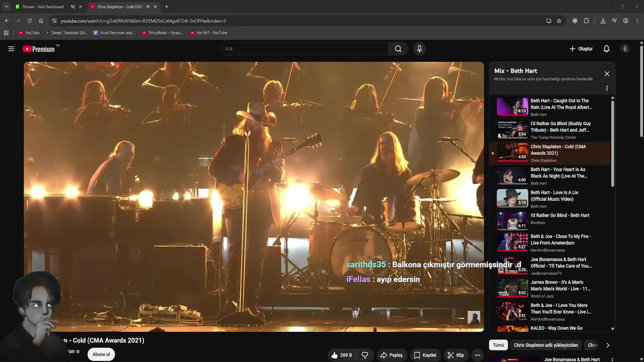Open the account avatar menu
The height and width of the screenshot is (362, 644).
pyautogui.click(x=625, y=49)
